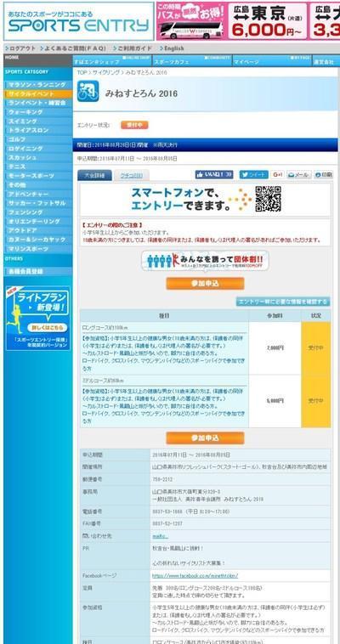Select トライアスロン category in the sidebar

37,130
